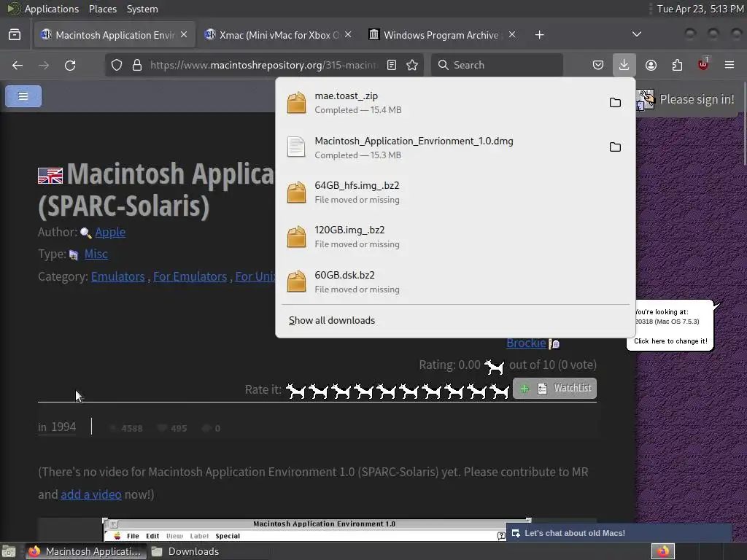Screen dimensions: 747x560
Task: Open the Firefox account icon
Action: click(651, 65)
